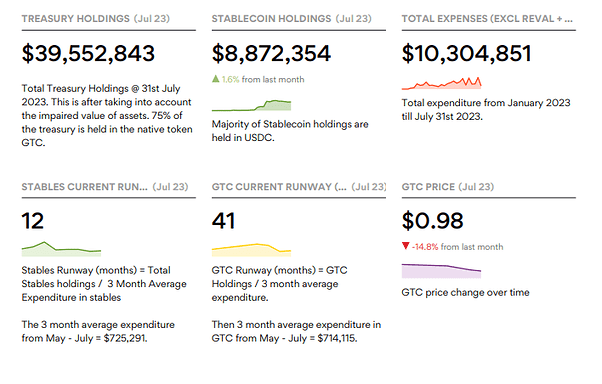The width and height of the screenshot is (602, 384).
Task: Click the 1.6% from last month label
Action: pos(263,79)
